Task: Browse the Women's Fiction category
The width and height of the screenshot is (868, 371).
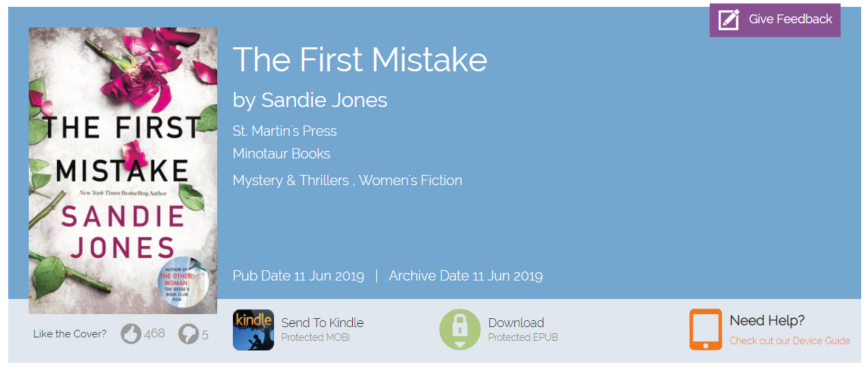Action: pyautogui.click(x=410, y=180)
